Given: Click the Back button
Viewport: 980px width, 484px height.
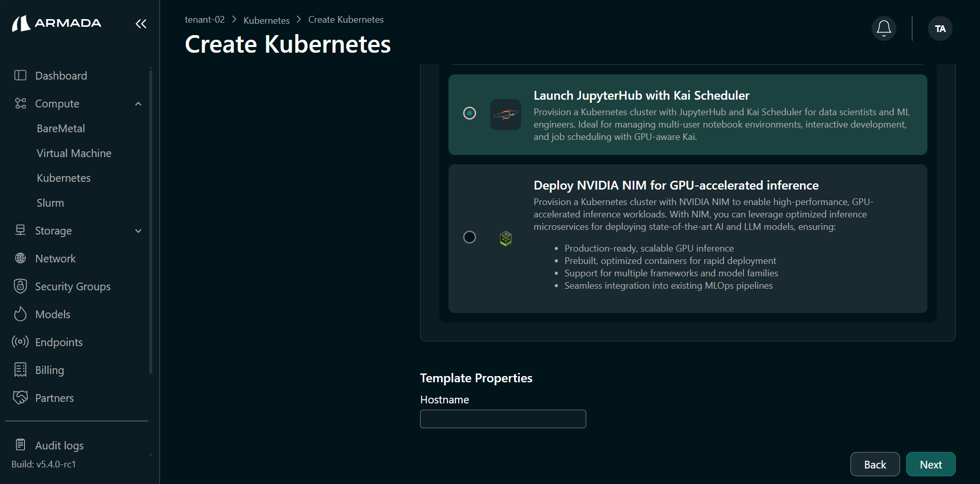Looking at the screenshot, I should pos(875,464).
